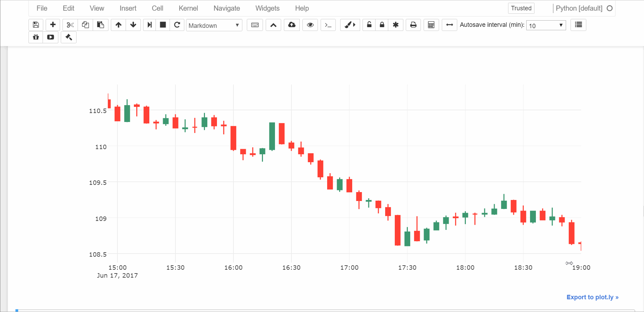Click the calculator grid icon

click(431, 25)
